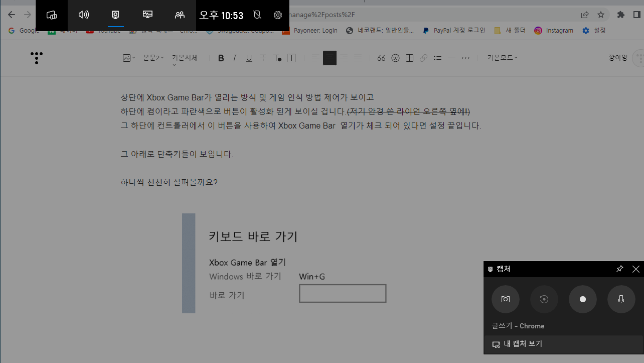Take a screenshot with camera button

(506, 299)
